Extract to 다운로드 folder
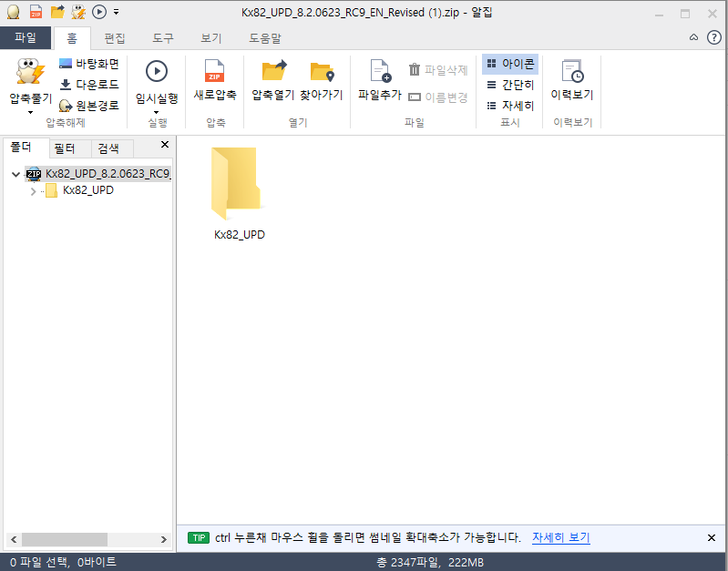 coord(88,85)
